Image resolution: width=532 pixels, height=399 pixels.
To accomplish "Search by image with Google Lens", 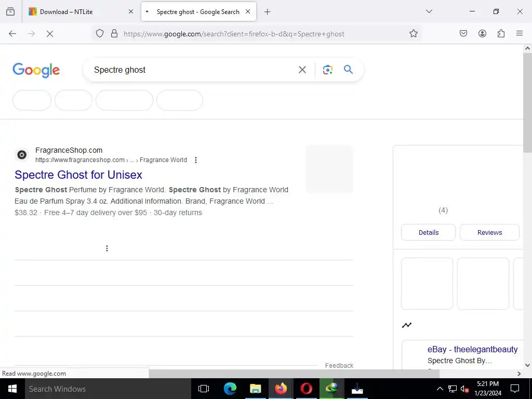I will [x=327, y=70].
